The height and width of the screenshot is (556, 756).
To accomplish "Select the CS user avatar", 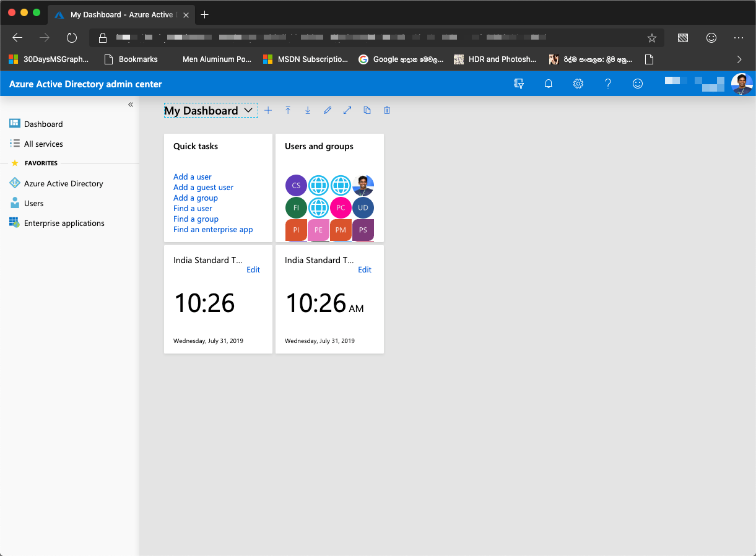I will pos(296,185).
